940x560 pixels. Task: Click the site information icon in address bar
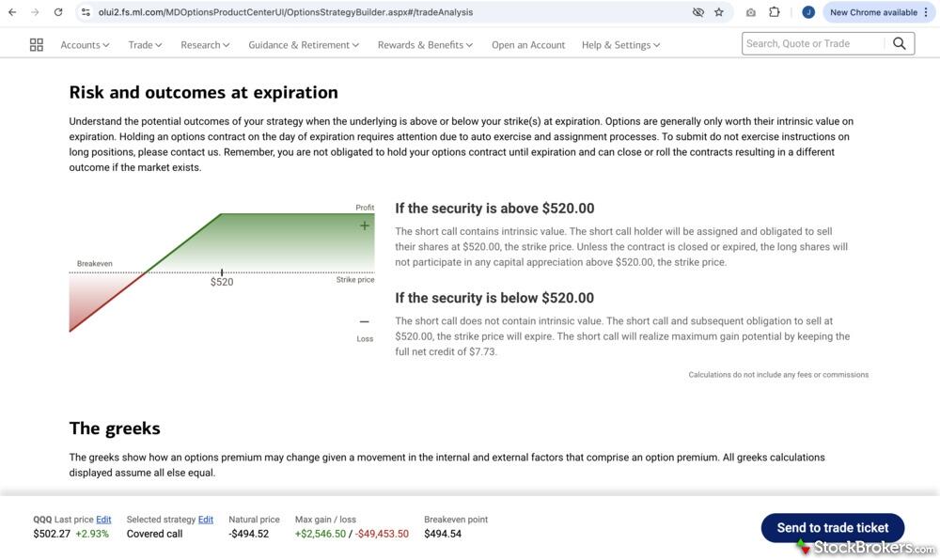click(86, 12)
